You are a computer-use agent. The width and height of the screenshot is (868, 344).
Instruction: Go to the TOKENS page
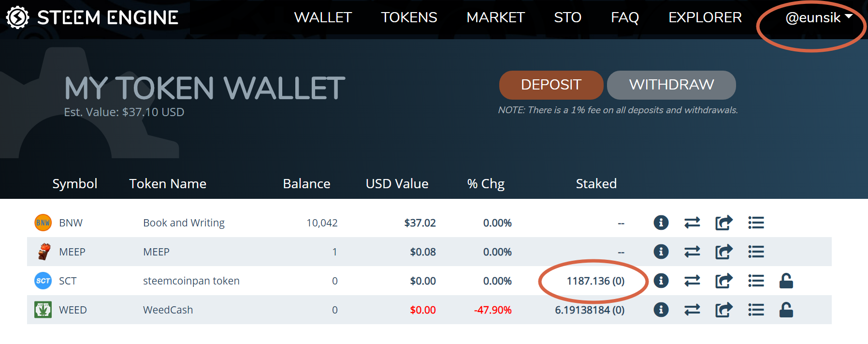(x=409, y=17)
